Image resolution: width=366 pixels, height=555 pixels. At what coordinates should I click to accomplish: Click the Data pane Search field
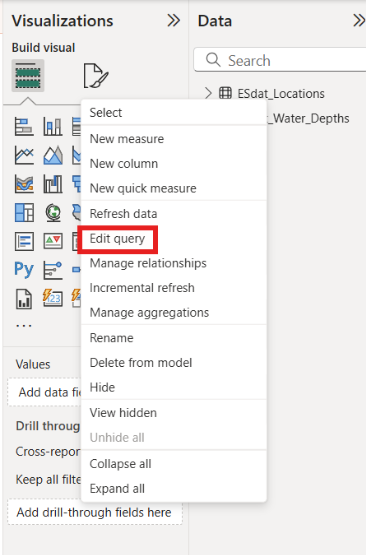tap(280, 60)
